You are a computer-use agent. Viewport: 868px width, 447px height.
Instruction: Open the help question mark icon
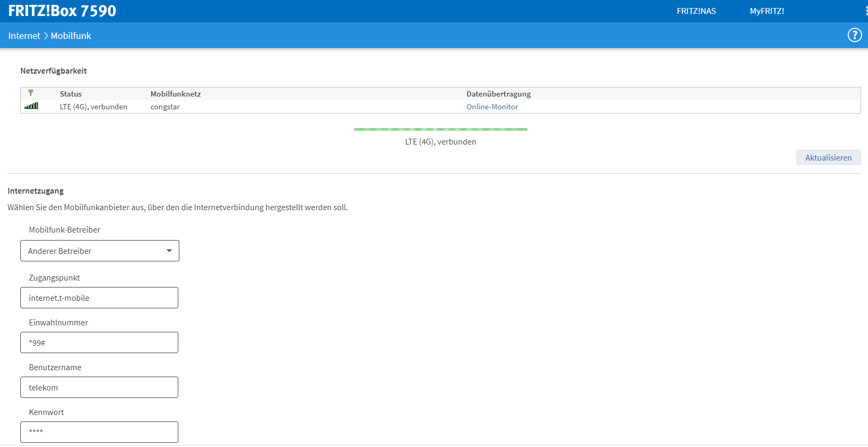click(855, 35)
